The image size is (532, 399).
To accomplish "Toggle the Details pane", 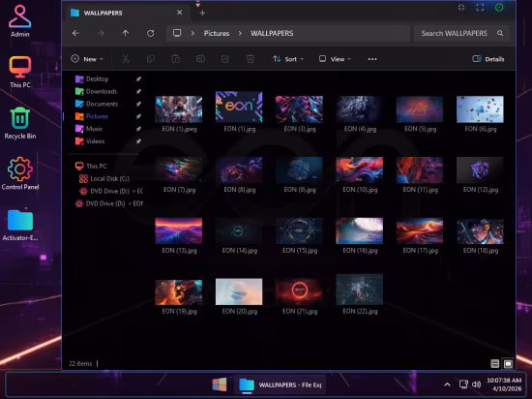I will pos(488,59).
